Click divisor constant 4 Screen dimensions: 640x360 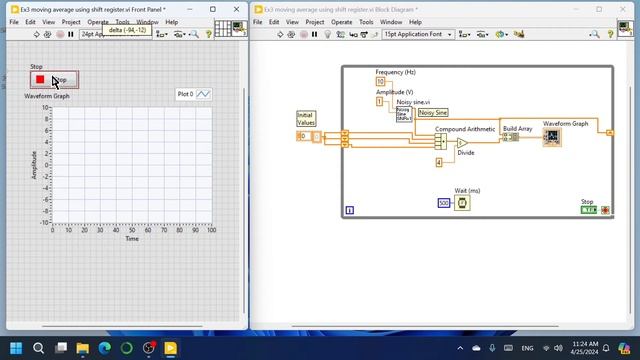coord(439,162)
